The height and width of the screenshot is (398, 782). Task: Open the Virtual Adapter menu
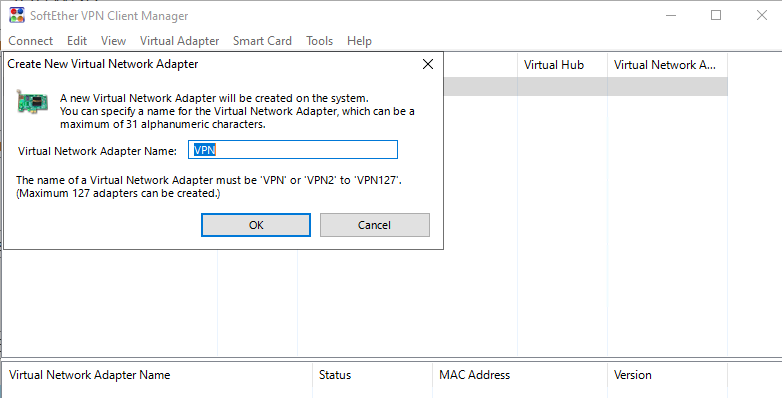(180, 41)
